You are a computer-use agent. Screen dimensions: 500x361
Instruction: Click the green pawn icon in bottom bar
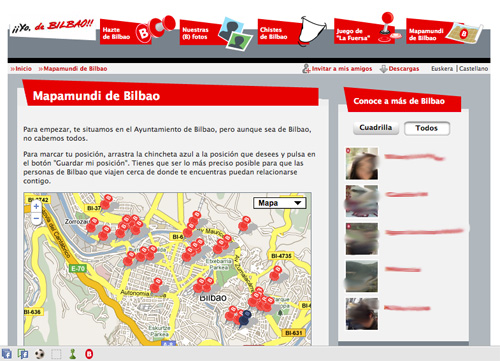pyautogui.click(x=72, y=354)
